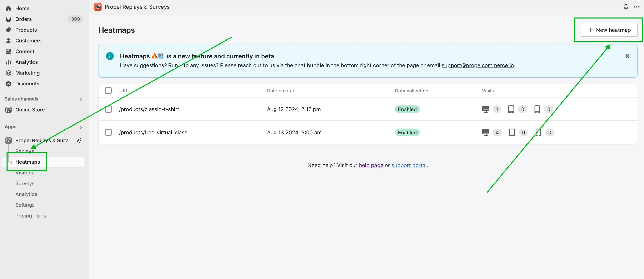Open the Visitors submenu item
The width and height of the screenshot is (644, 279).
[24, 172]
